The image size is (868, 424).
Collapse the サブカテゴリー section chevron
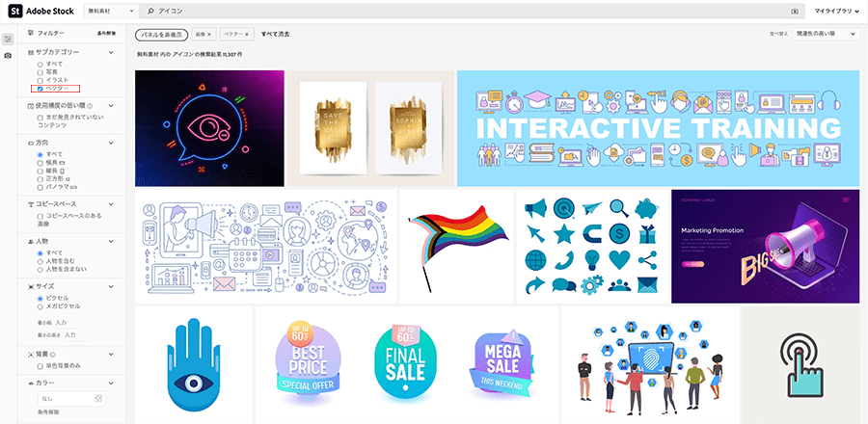(111, 52)
